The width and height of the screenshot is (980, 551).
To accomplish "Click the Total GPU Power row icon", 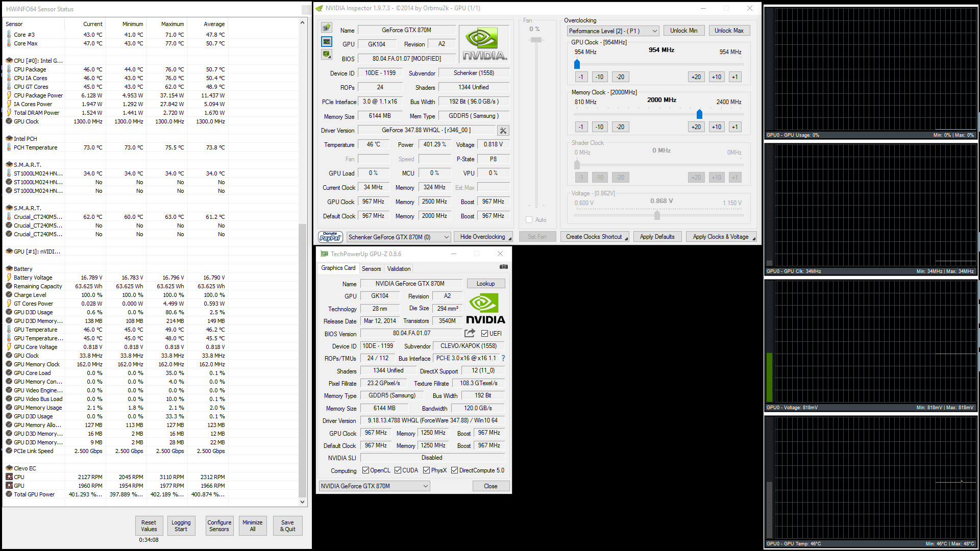I will 9,494.
